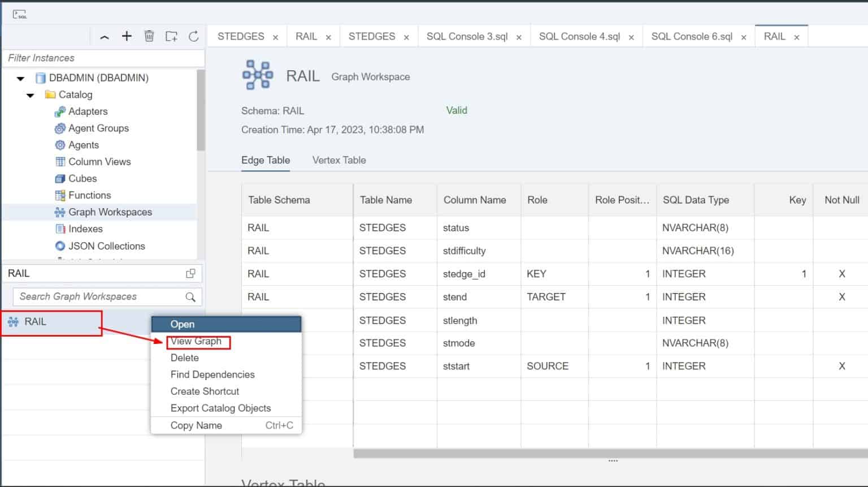The image size is (868, 487).
Task: Click the plus icon to add instance
Action: tap(127, 36)
